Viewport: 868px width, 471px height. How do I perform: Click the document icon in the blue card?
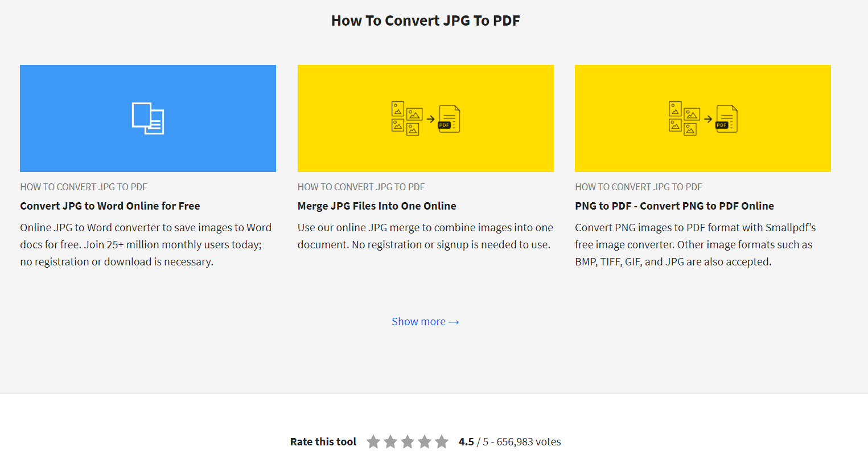click(x=148, y=118)
